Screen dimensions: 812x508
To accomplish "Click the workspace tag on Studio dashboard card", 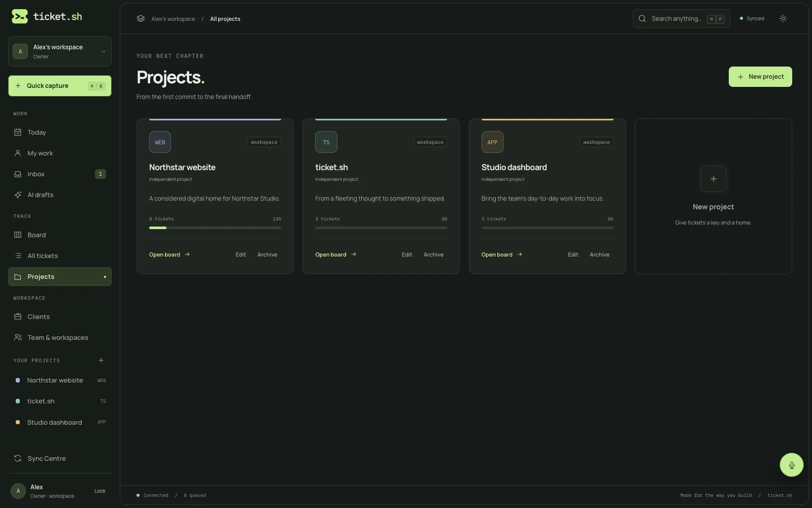I will [x=596, y=142].
